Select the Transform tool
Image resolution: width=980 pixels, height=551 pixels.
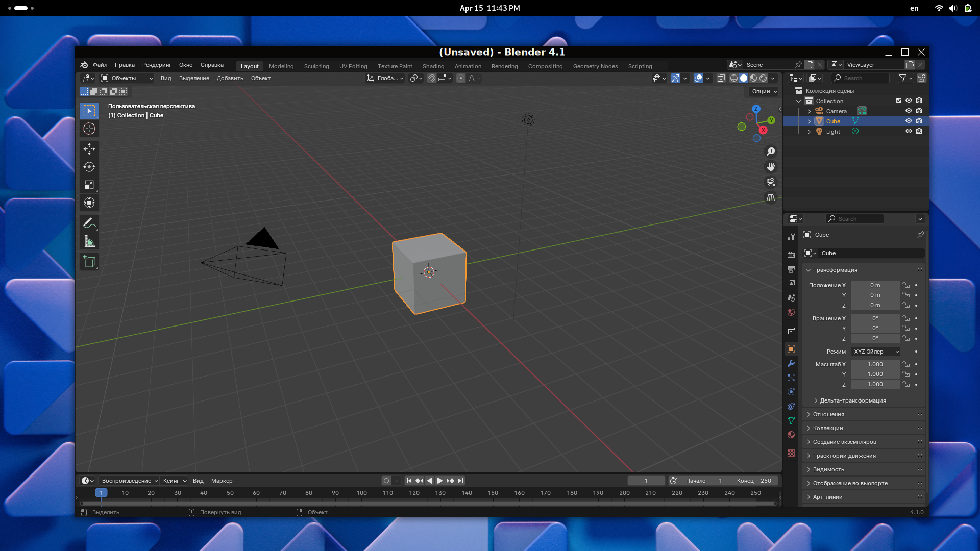point(89,203)
